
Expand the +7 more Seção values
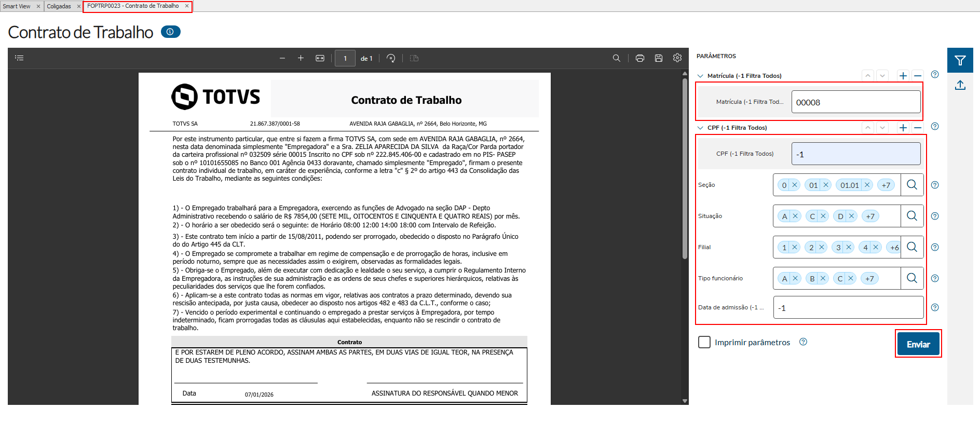point(886,185)
